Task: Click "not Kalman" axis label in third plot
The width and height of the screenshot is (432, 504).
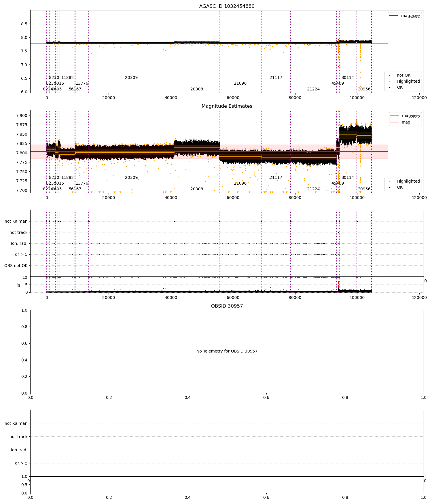Action: pos(16,221)
